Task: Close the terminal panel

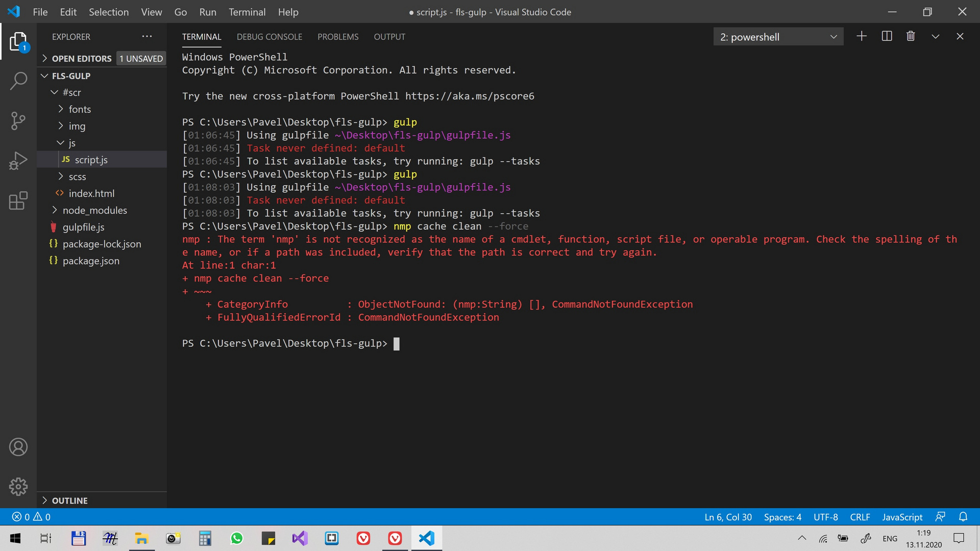Action: 960,36
